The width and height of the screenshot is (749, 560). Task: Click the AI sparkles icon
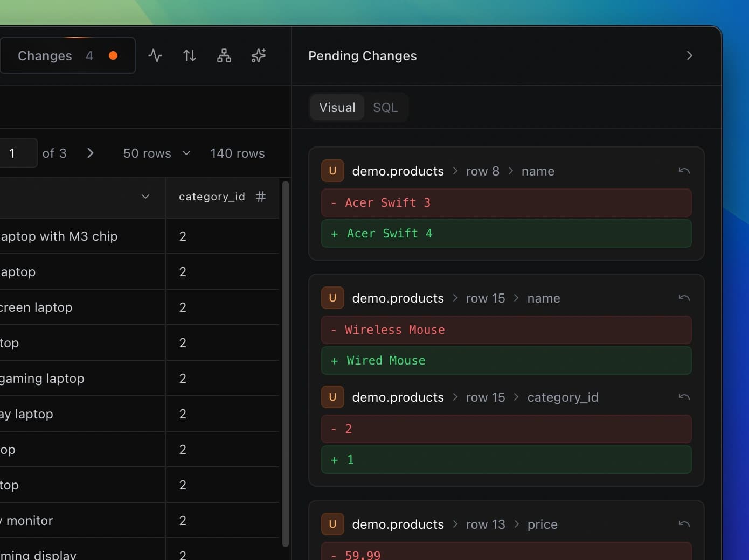click(259, 55)
